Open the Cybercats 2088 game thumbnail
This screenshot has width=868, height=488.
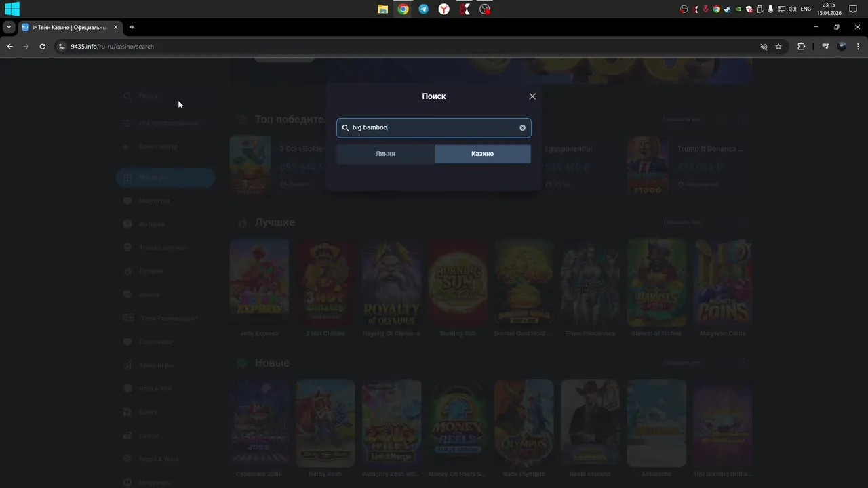tap(259, 423)
